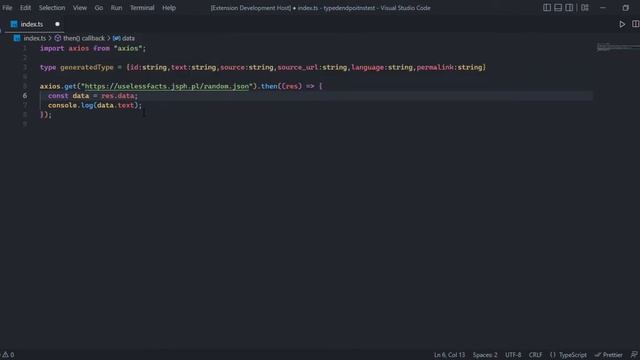
Task: Open the problems and warnings counter
Action: click(x=8, y=355)
